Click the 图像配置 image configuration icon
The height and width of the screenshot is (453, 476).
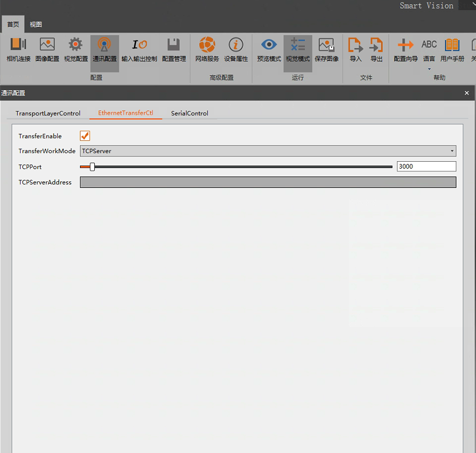47,50
